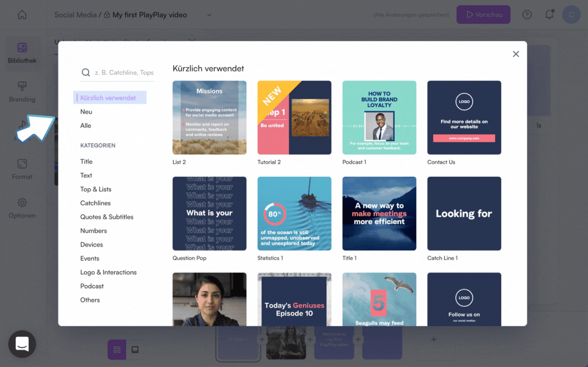Choose the Devices category
The width and height of the screenshot is (588, 367).
coord(91,244)
